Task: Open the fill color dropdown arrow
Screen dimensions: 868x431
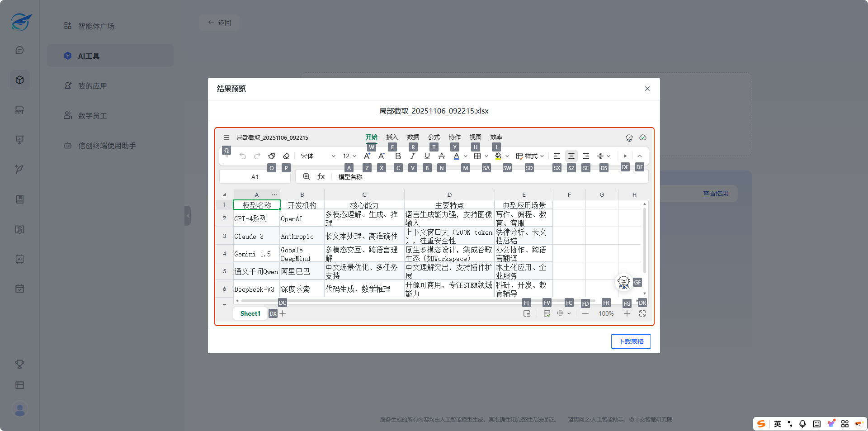Action: click(x=507, y=156)
